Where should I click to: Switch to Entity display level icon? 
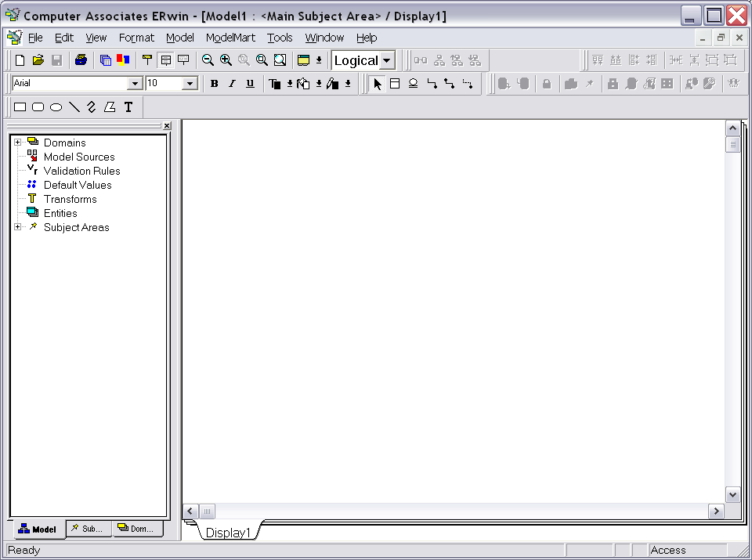147,60
